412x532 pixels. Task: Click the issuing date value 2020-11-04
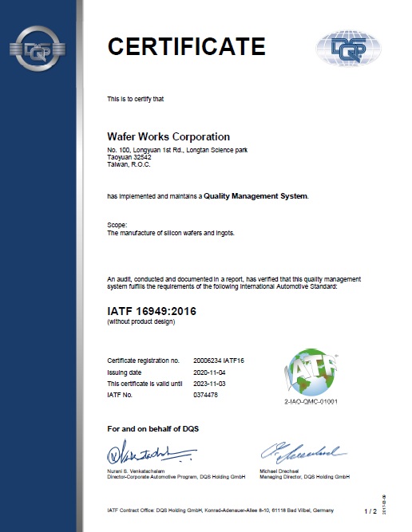(209, 372)
